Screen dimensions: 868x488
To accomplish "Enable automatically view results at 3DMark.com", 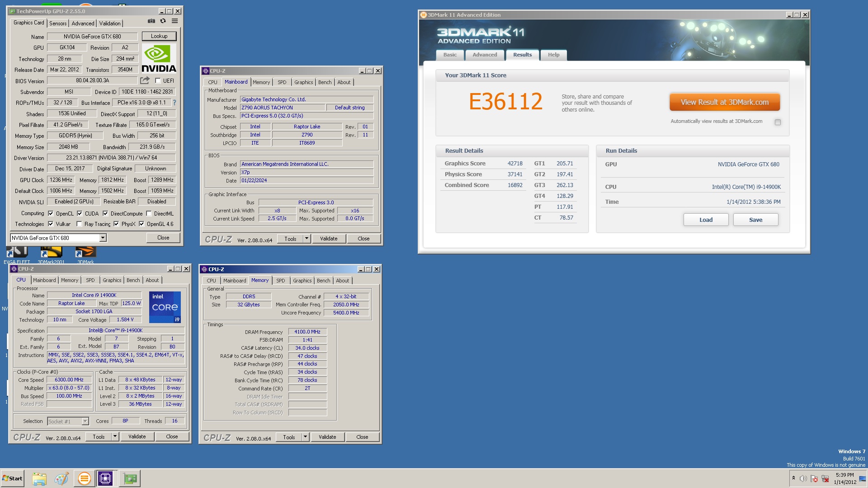I will [x=778, y=122].
